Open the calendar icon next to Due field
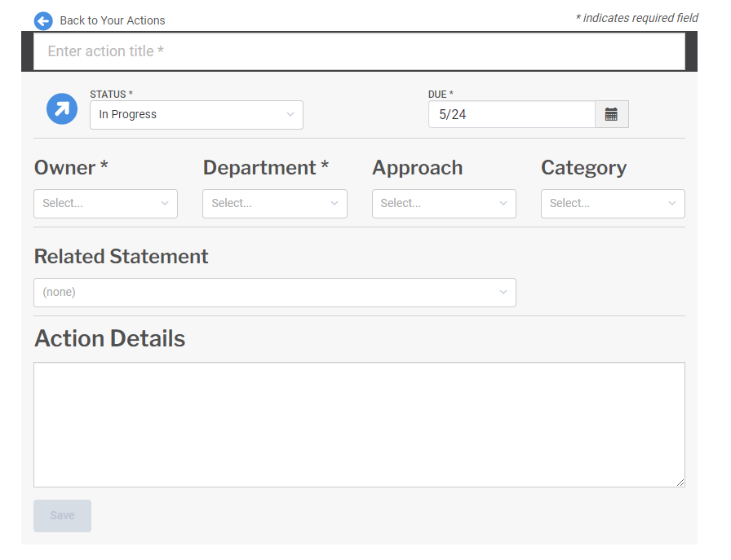 612,114
